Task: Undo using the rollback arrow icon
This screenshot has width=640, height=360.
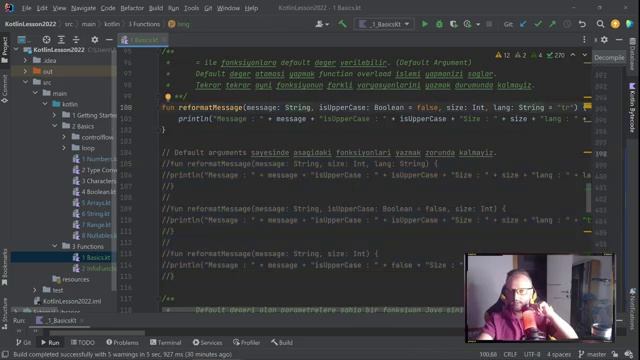Action: click(x=582, y=24)
